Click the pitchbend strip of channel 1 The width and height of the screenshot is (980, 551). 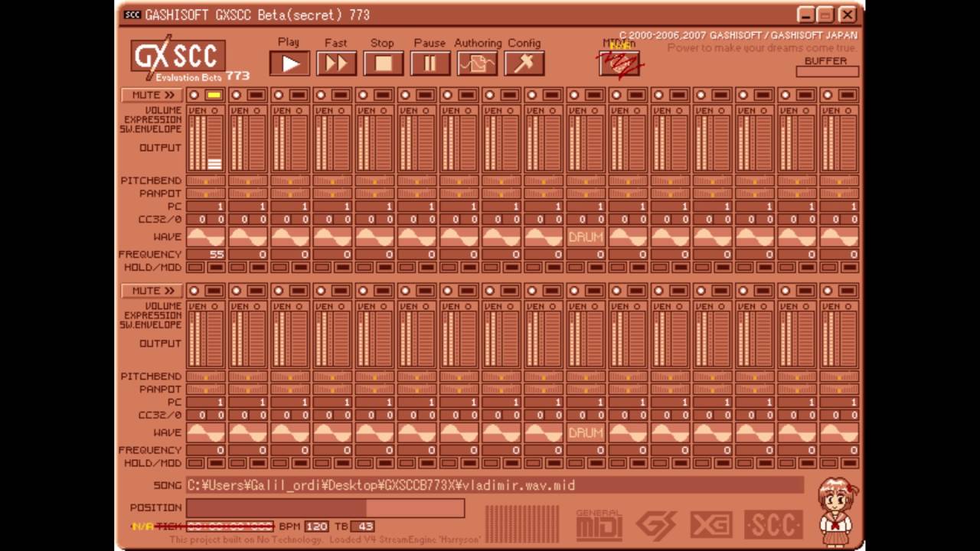tap(206, 181)
